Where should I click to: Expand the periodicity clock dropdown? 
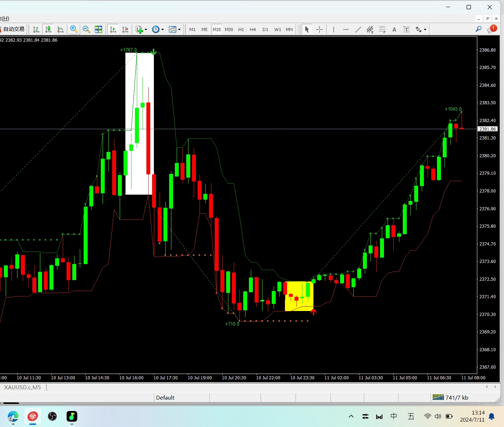[x=162, y=30]
